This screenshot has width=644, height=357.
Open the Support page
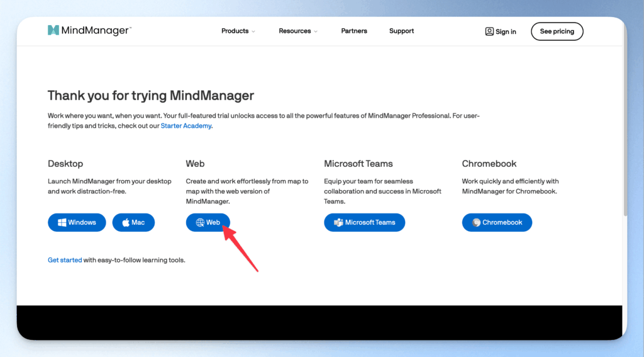coord(401,31)
